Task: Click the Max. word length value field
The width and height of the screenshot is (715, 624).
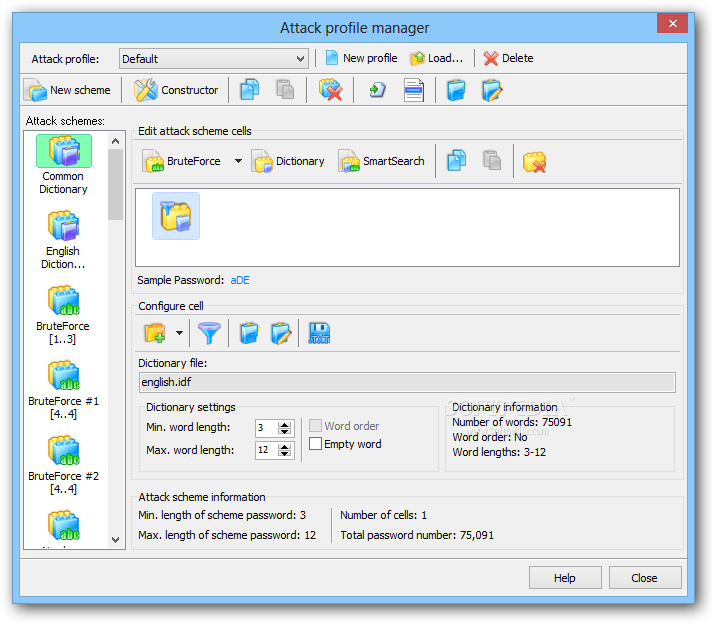Action: coord(266,450)
